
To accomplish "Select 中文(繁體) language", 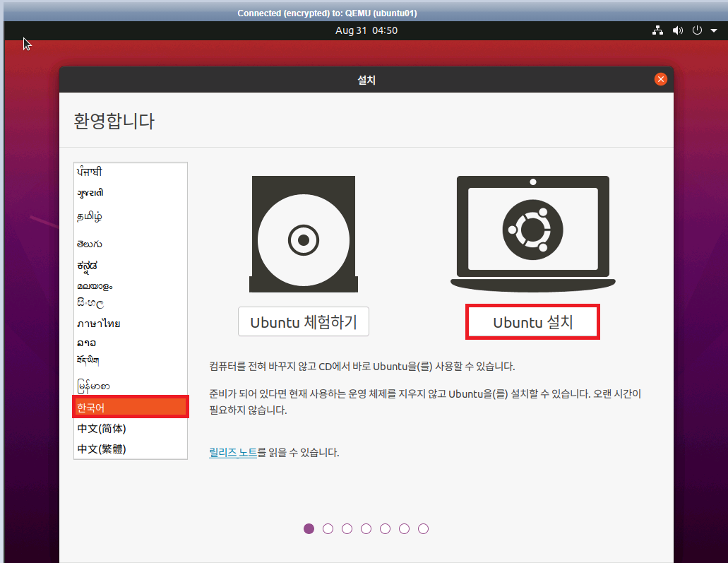I will pyautogui.click(x=131, y=449).
